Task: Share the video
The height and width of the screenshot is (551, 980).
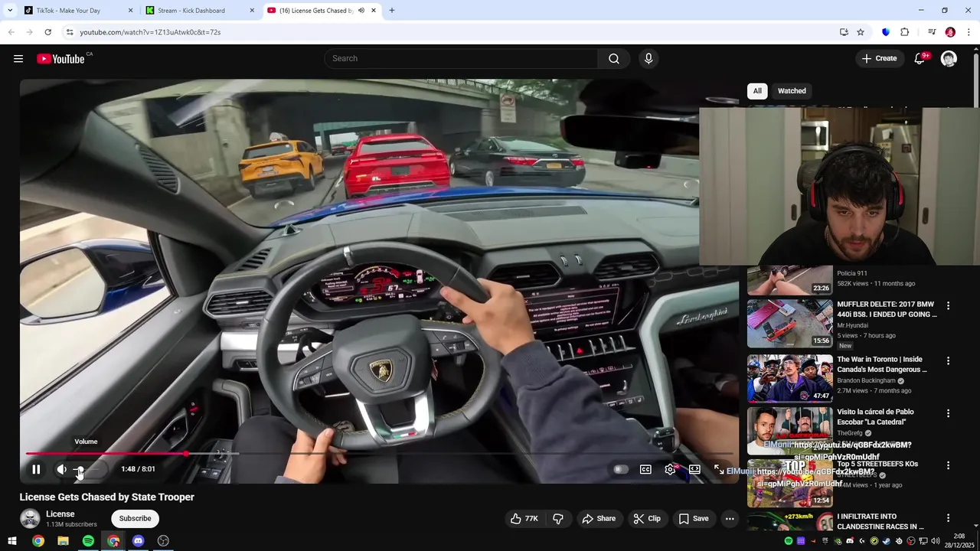Action: pos(599,519)
